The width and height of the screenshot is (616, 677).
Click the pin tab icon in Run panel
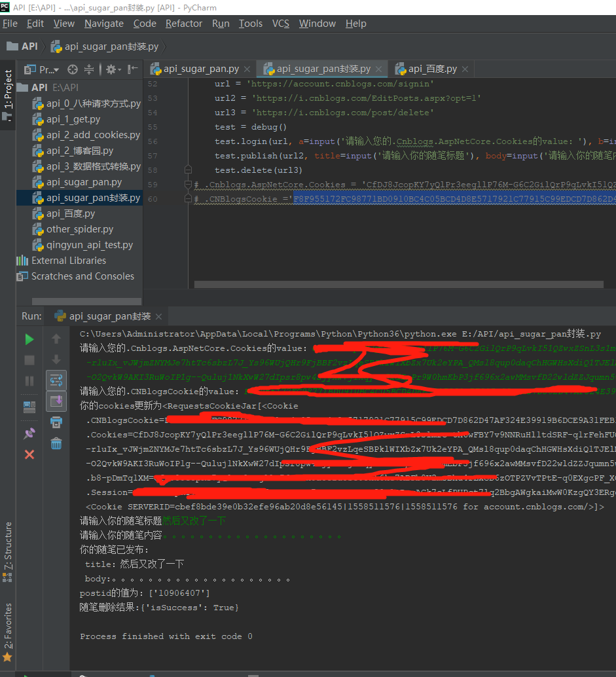[x=29, y=433]
